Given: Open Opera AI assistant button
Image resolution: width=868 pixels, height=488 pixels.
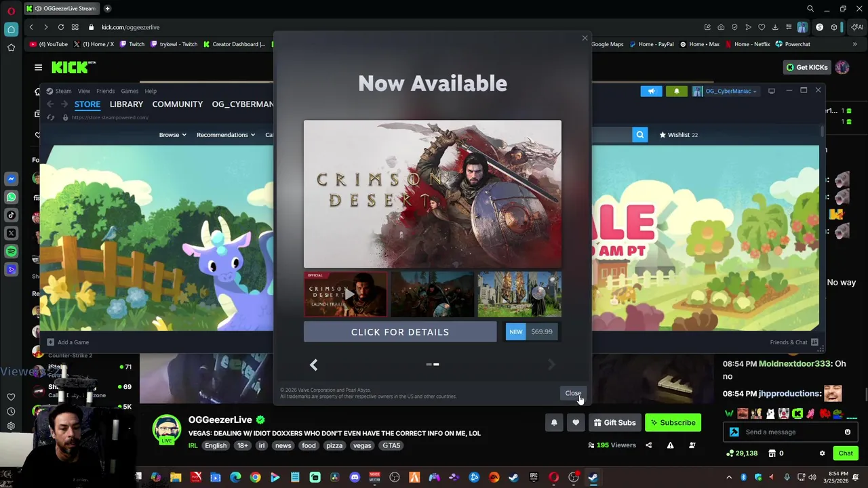Looking at the screenshot, I should (857, 27).
